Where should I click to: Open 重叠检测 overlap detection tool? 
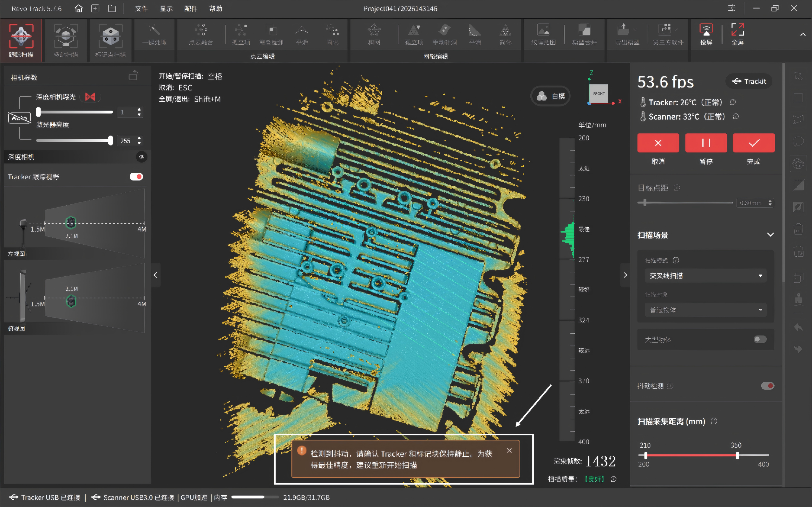(272, 35)
